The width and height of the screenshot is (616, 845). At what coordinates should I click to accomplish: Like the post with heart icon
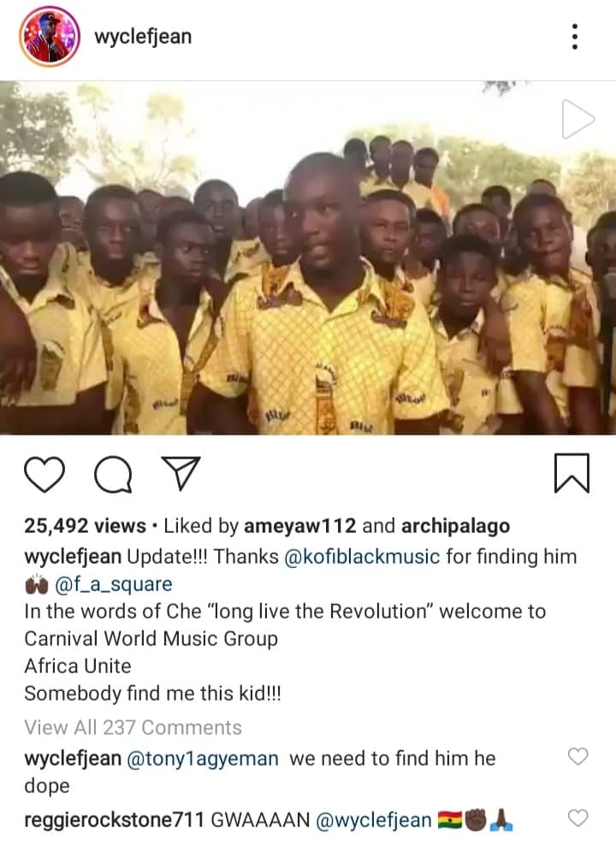pos(44,474)
